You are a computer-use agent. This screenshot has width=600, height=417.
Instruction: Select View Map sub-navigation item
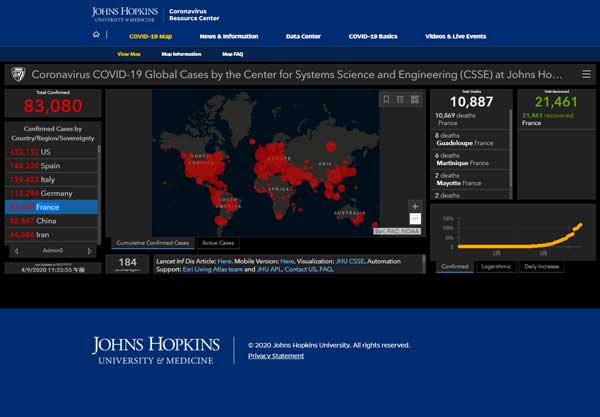(129, 54)
